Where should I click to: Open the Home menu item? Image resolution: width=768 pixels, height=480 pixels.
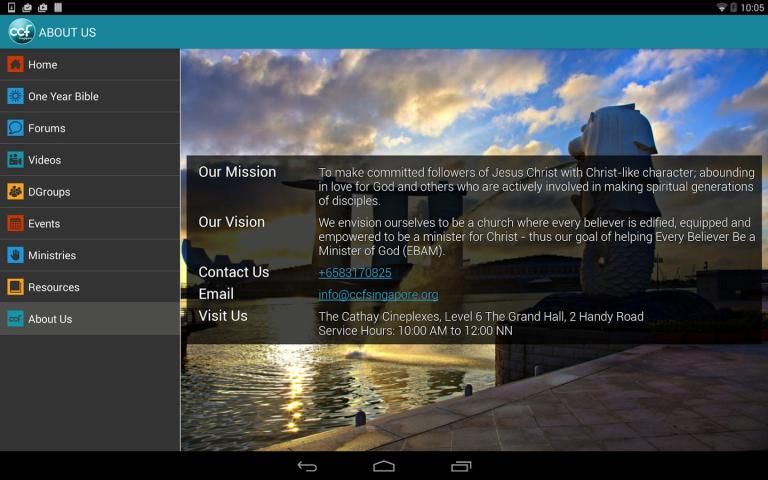43,65
